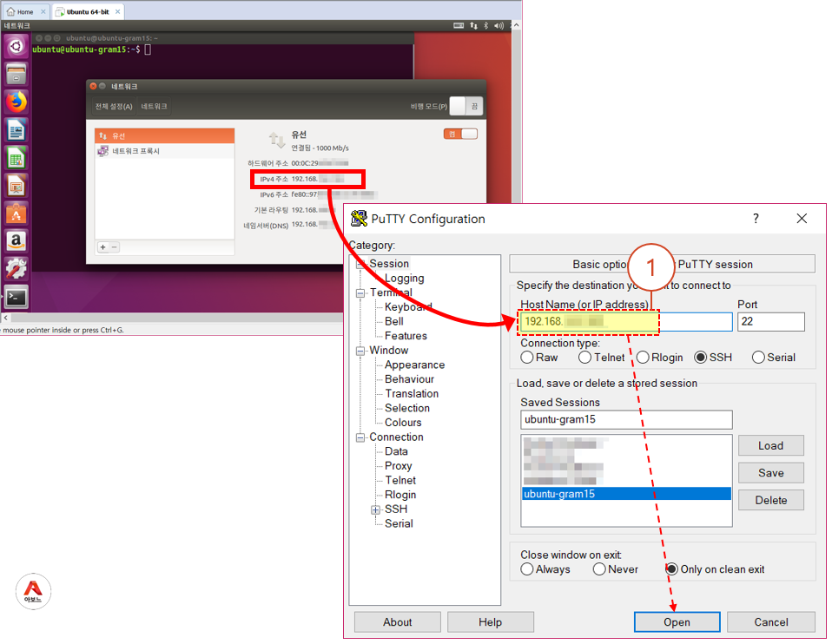The height and width of the screenshot is (644, 832).
Task: Toggle the wired connection switch in network settings
Action: coord(460,135)
